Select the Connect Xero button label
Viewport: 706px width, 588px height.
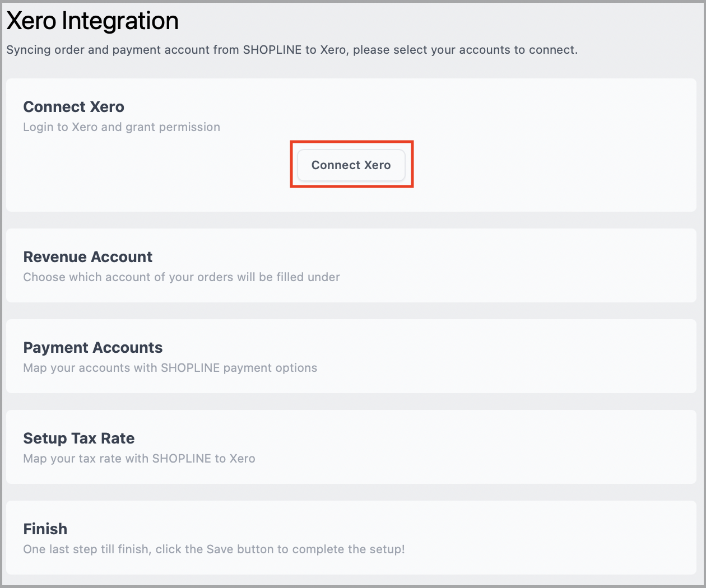351,165
